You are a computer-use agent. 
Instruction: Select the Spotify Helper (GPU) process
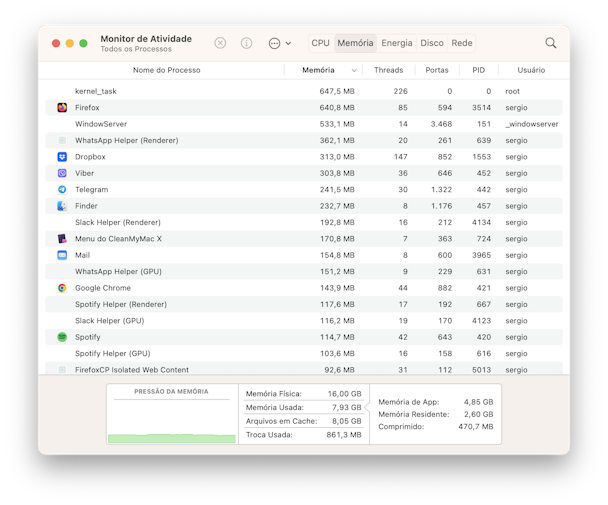112,353
